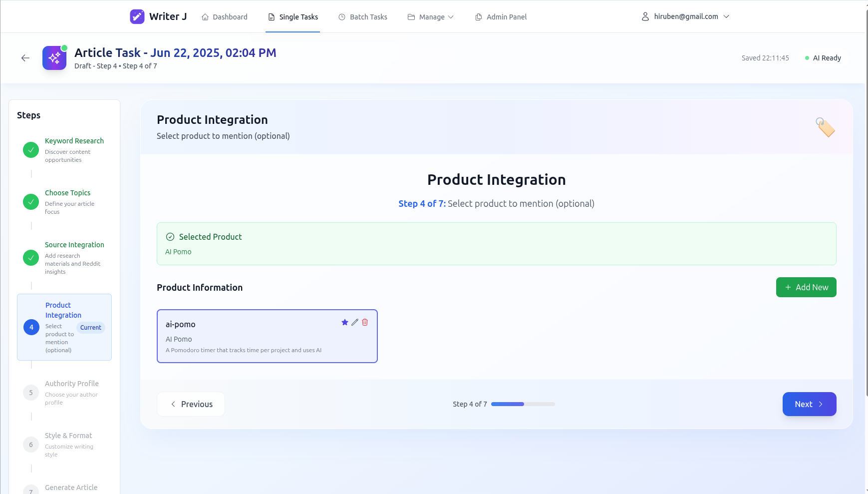Click the trash delete icon on ai-pomo card
868x494 pixels.
[365, 322]
